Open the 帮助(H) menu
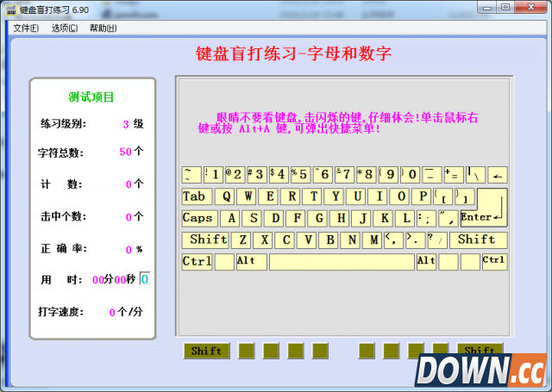Image resolution: width=552 pixels, height=392 pixels. coord(103,28)
